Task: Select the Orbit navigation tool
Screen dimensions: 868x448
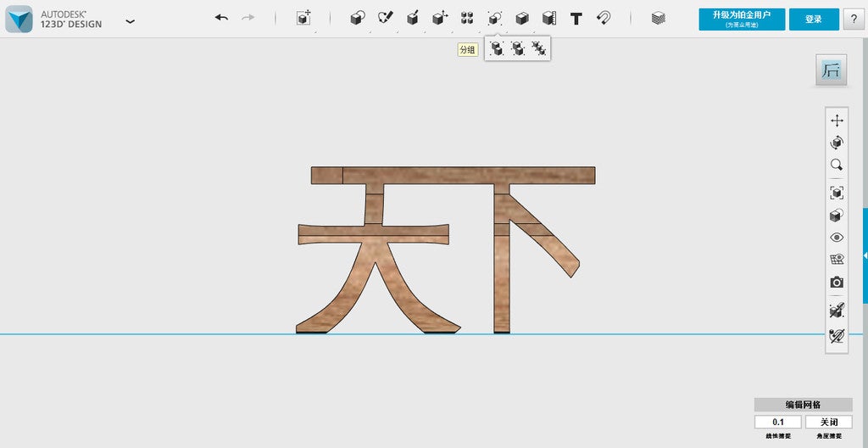Action: [837, 143]
